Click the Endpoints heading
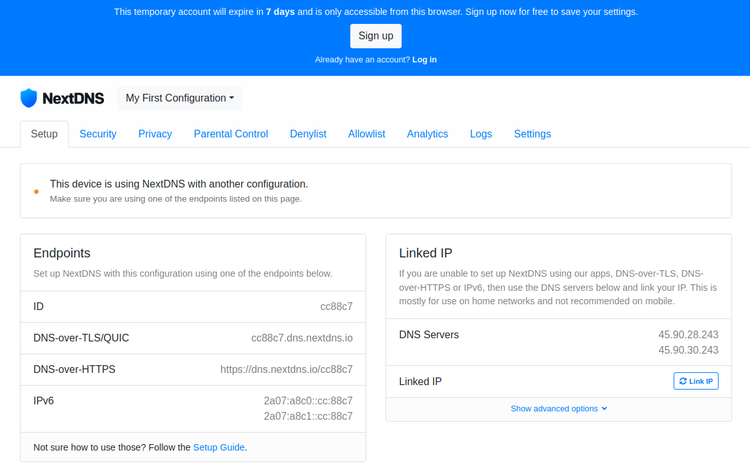The image size is (750, 468). click(62, 253)
